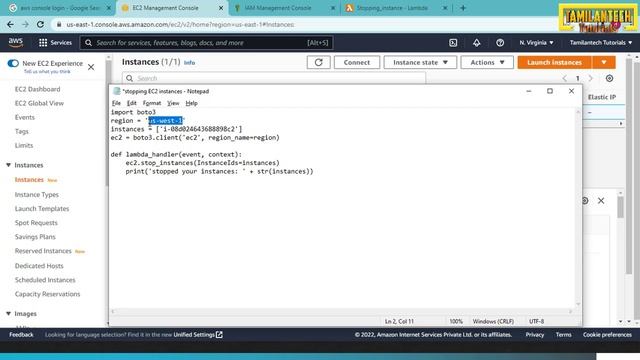Open the Instance state dropdown

pyautogui.click(x=420, y=62)
